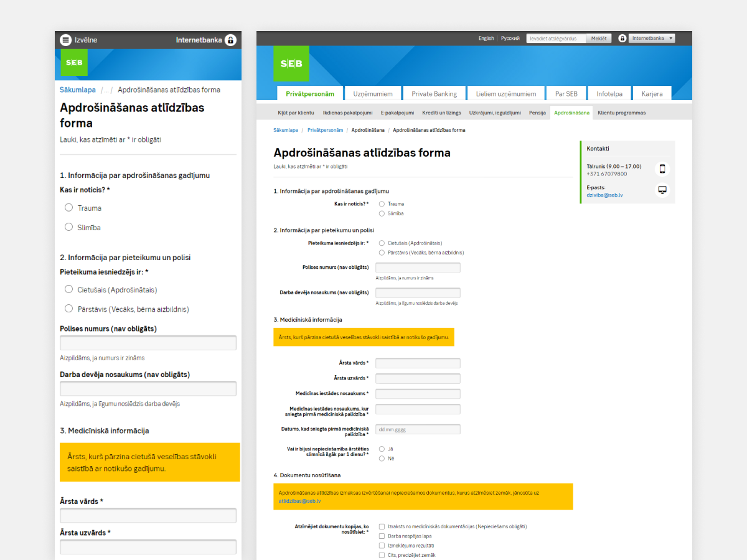The image size is (747, 560).
Task: Open the hamburger Izvēlne menu icon
Action: (x=65, y=40)
